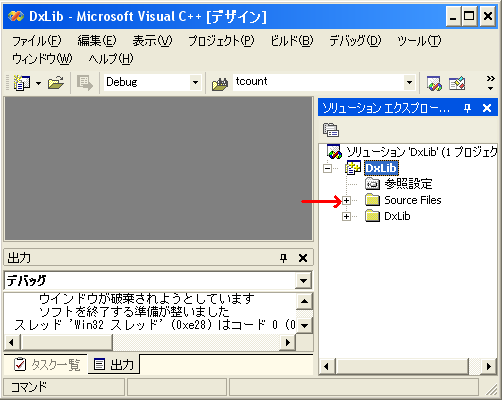Close the 出力 output panel
Image resolution: width=502 pixels, height=400 pixels.
click(x=303, y=258)
